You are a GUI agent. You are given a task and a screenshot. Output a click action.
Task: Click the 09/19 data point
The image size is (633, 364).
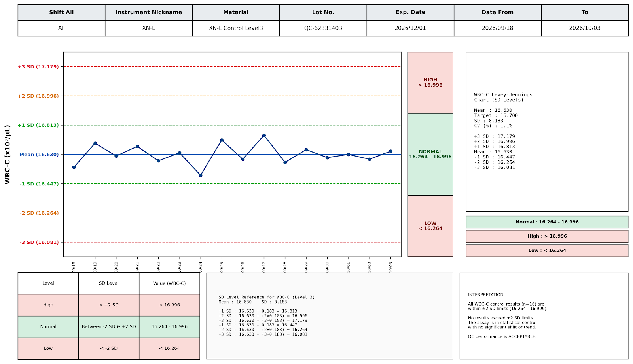[95, 143]
